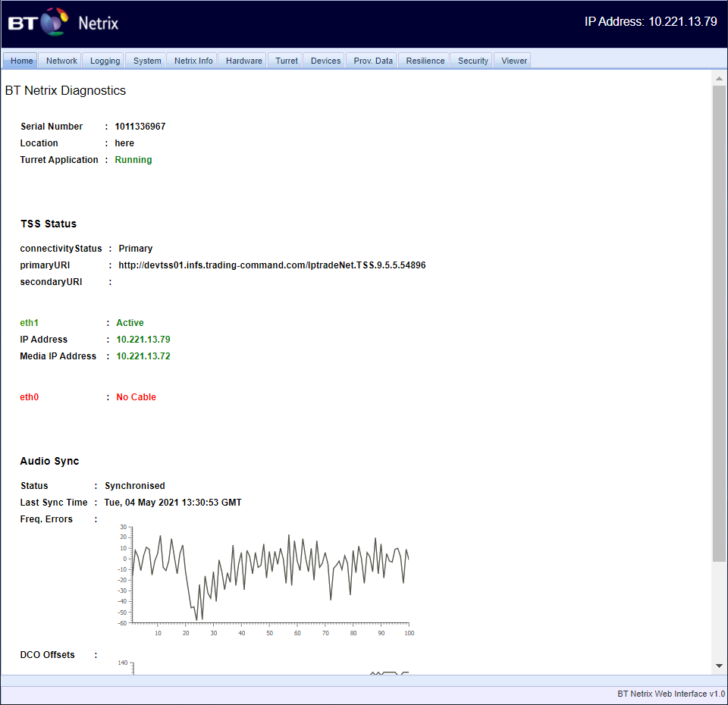Open the Home tab
Image resolution: width=728 pixels, height=705 pixels.
tap(21, 61)
